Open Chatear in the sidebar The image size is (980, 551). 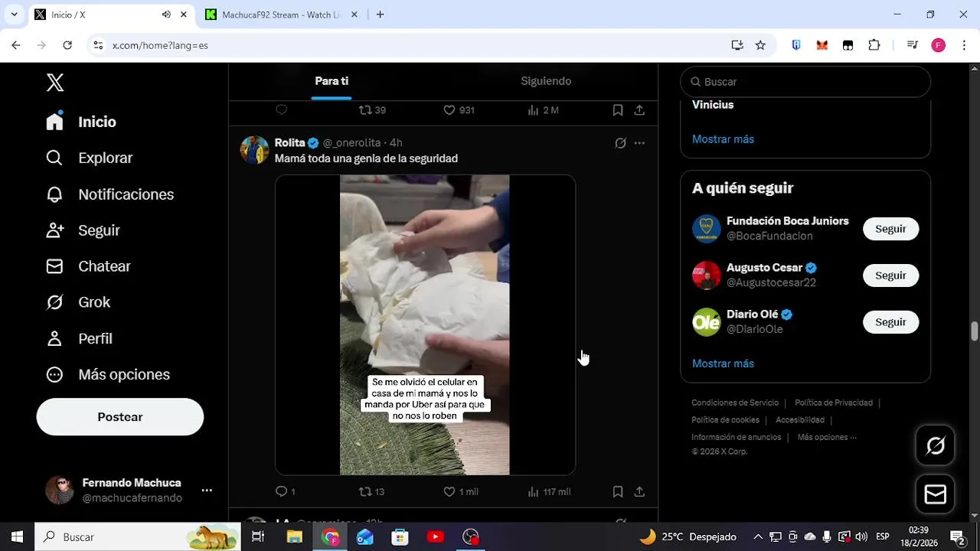click(x=89, y=266)
